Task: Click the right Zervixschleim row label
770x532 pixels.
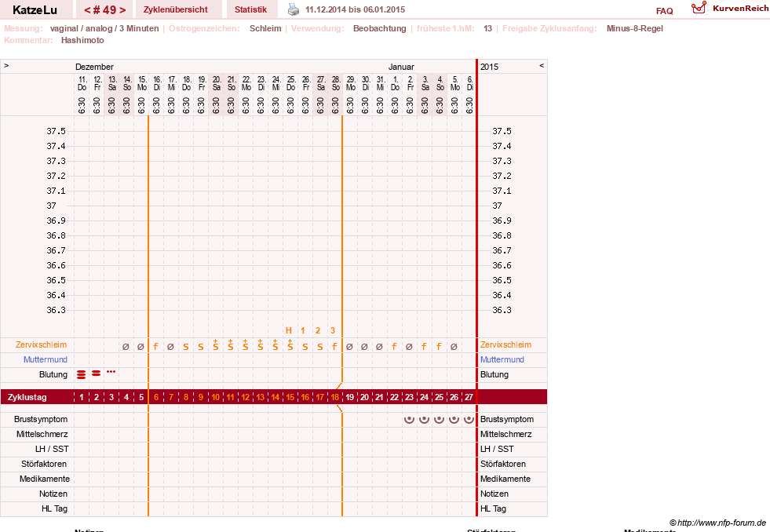Action: (x=505, y=344)
